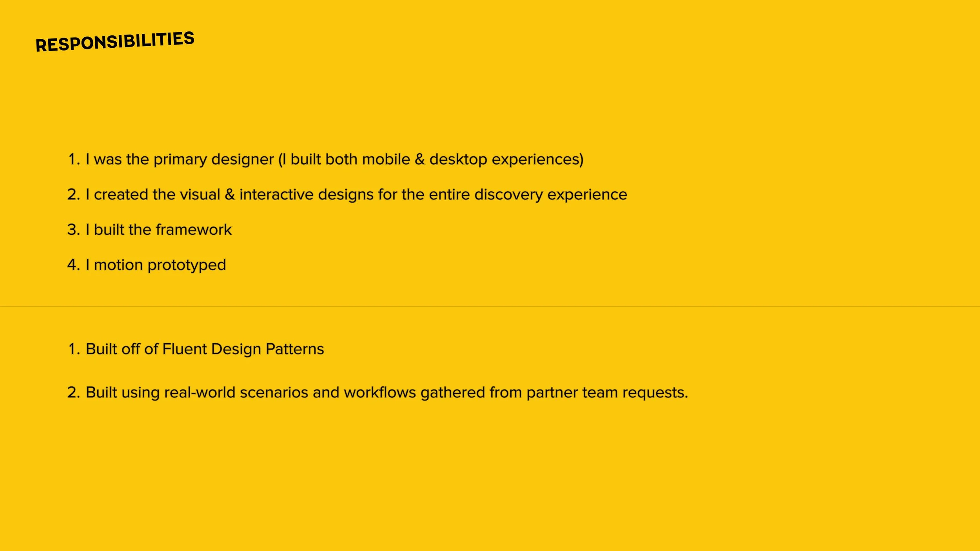This screenshot has height=551, width=980.
Task: Click the words 'Fluent Design Patterns'
Action: point(243,349)
